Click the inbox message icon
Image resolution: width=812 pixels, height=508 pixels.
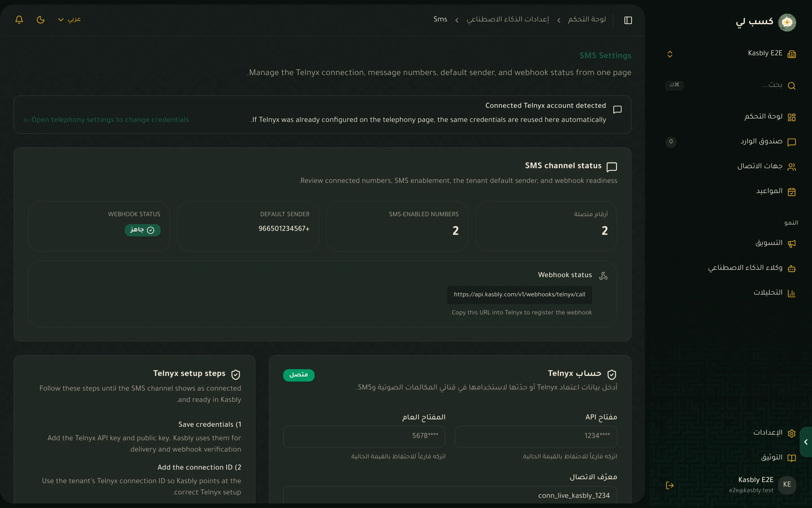point(791,142)
